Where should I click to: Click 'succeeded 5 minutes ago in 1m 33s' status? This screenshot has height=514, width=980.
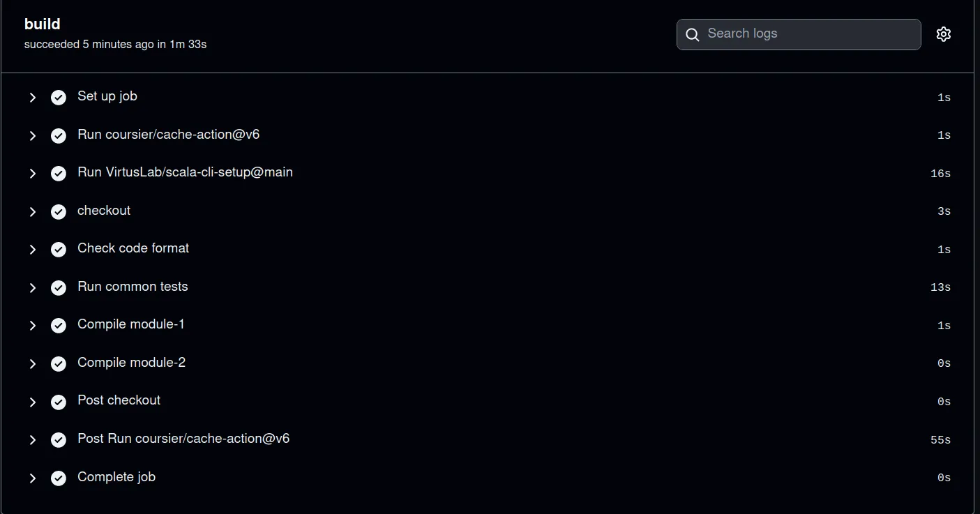click(x=115, y=44)
